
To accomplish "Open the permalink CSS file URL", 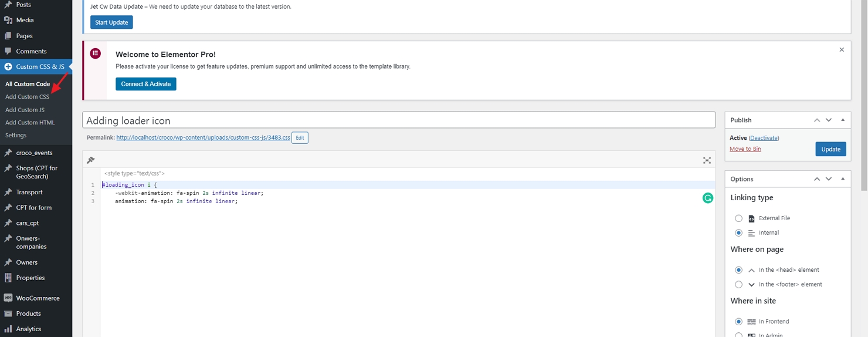I will [203, 137].
